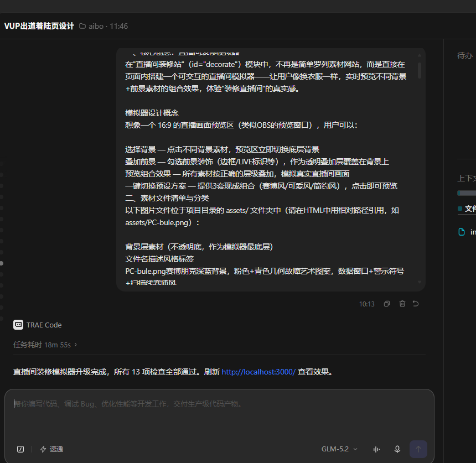Click the message box scroll-down arrow
The width and height of the screenshot is (476, 463).
click(x=419, y=282)
